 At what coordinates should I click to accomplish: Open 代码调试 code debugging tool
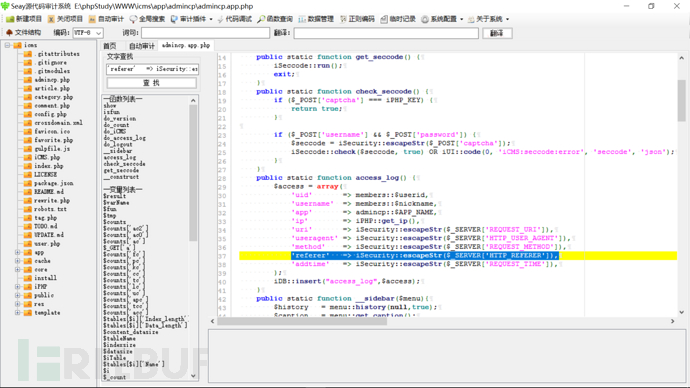[235, 19]
